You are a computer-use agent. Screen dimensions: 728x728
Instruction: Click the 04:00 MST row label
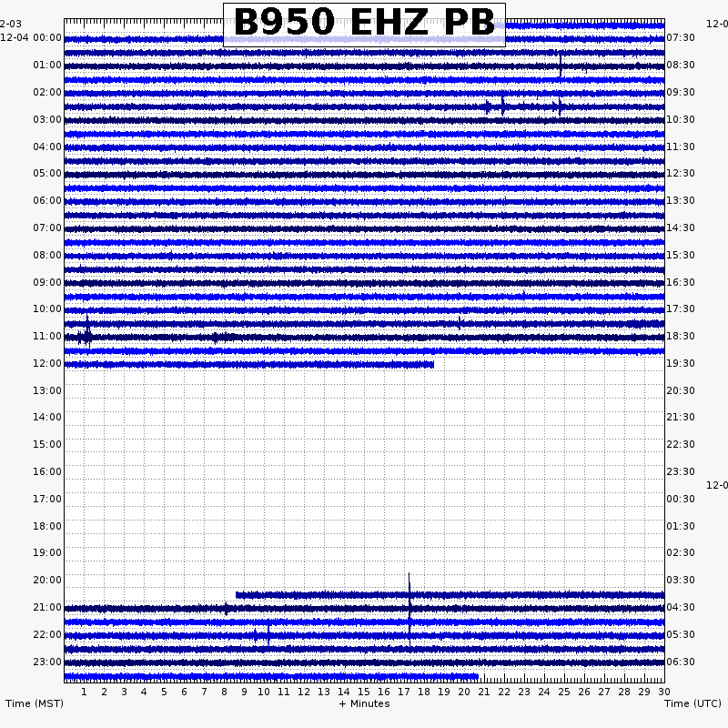tap(47, 147)
